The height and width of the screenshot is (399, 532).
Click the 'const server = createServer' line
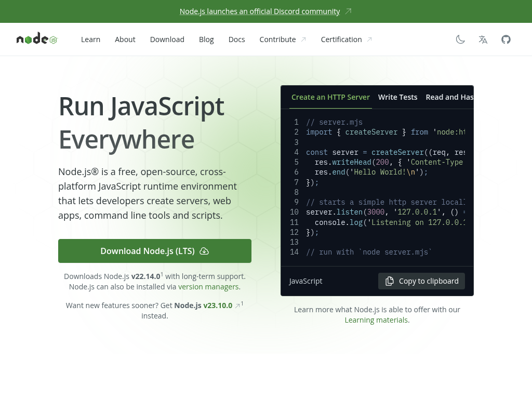tap(385, 152)
